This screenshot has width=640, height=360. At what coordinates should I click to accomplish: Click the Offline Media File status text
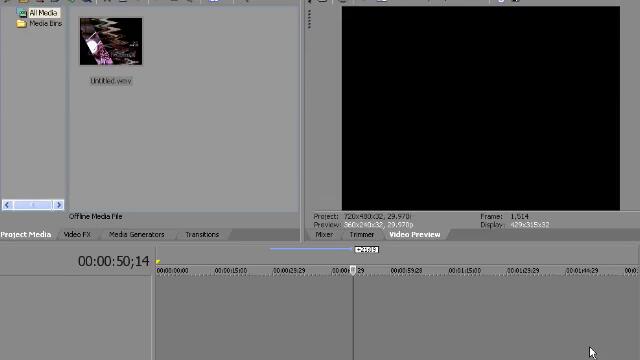coord(96,217)
